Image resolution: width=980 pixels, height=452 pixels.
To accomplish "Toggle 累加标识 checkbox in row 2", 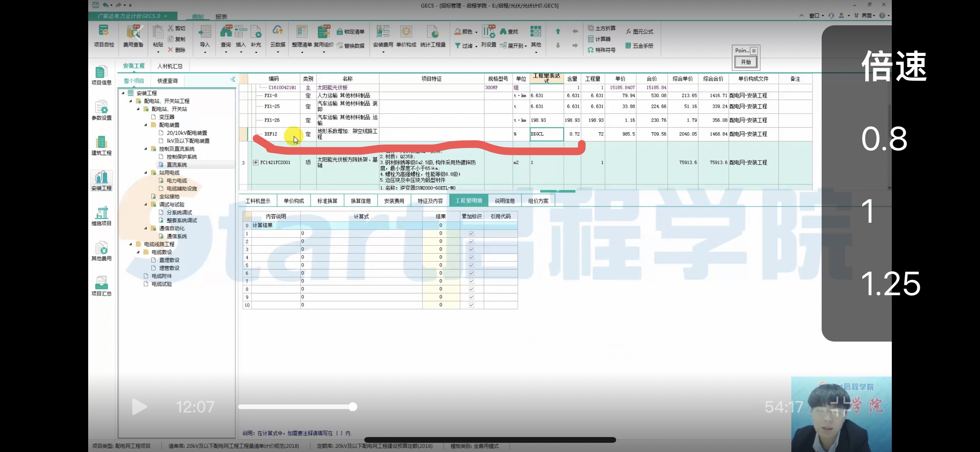I will (471, 242).
